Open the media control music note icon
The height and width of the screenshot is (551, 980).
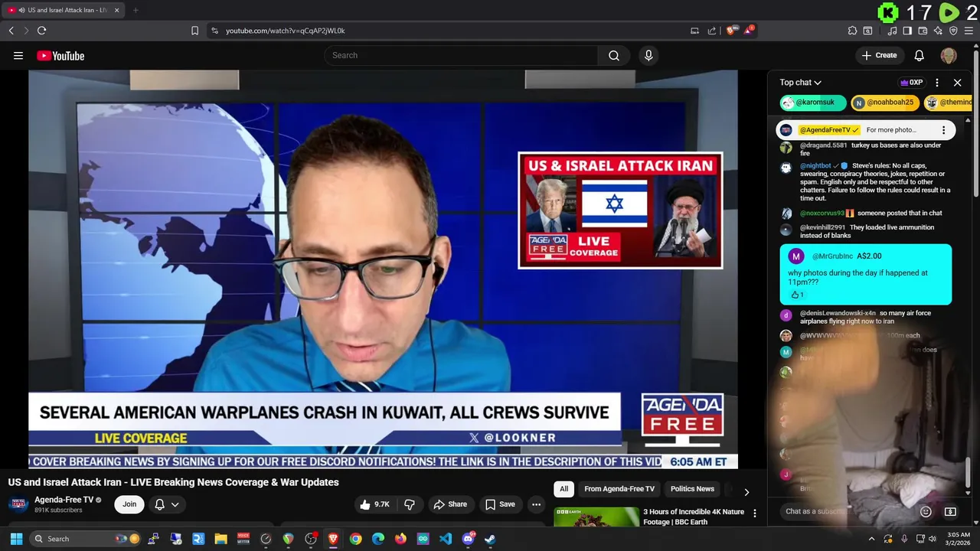[892, 31]
